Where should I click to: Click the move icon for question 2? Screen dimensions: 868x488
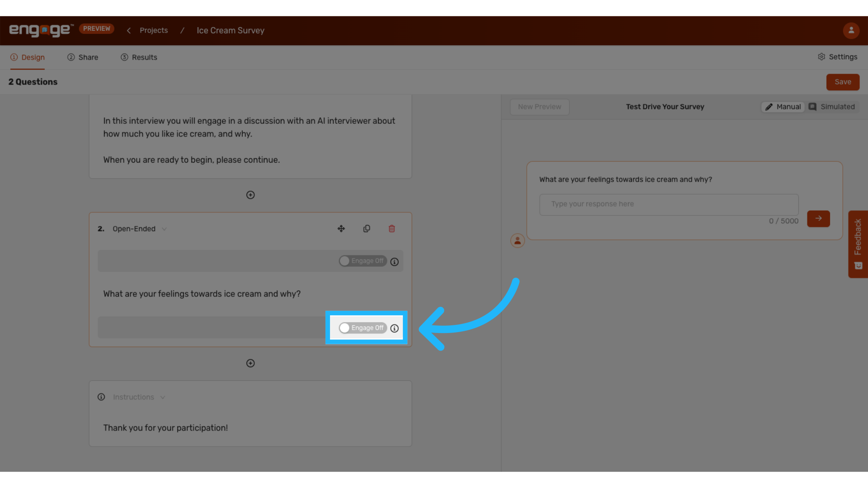click(x=341, y=229)
